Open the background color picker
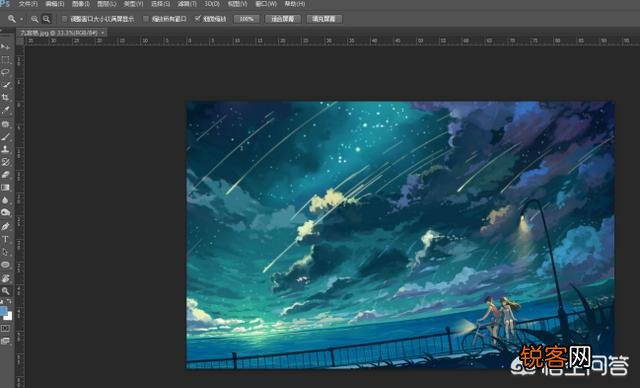Viewport: 640px width, 388px height. click(9, 317)
